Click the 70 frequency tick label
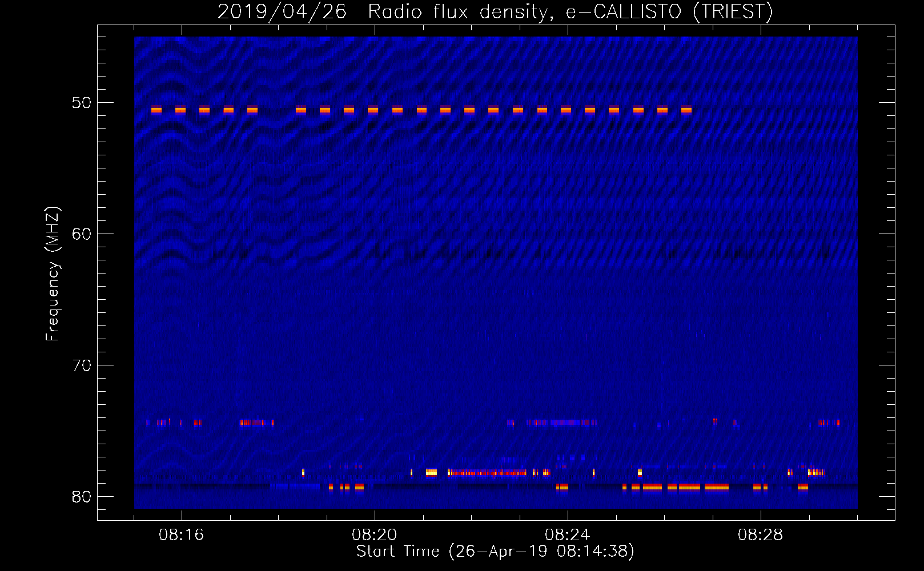Viewport: 924px width, 571px height. [x=82, y=365]
